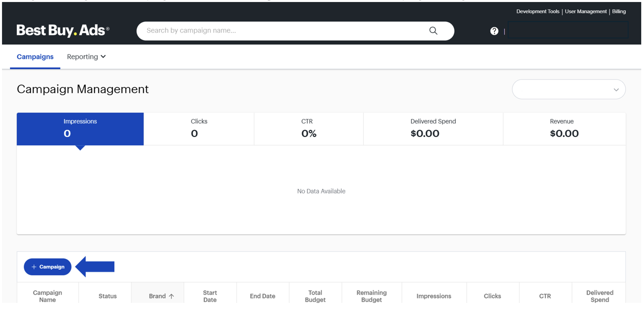
Task: Sort by Campaign Name column header
Action: pos(47,296)
